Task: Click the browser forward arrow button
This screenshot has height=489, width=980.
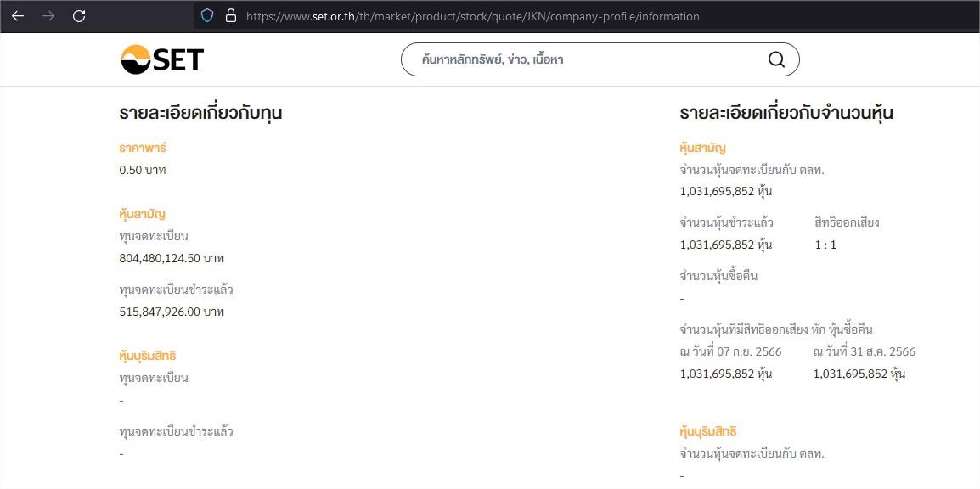Action: pyautogui.click(x=48, y=16)
